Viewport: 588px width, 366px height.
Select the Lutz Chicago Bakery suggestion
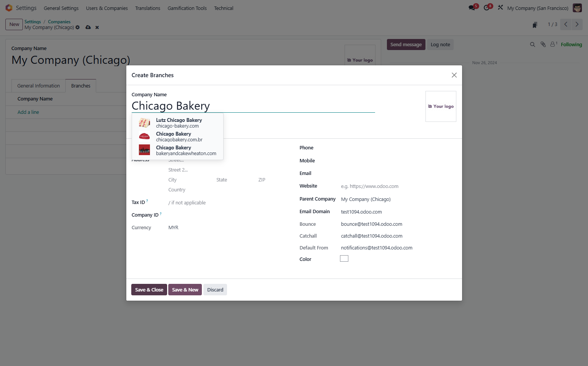click(x=177, y=123)
